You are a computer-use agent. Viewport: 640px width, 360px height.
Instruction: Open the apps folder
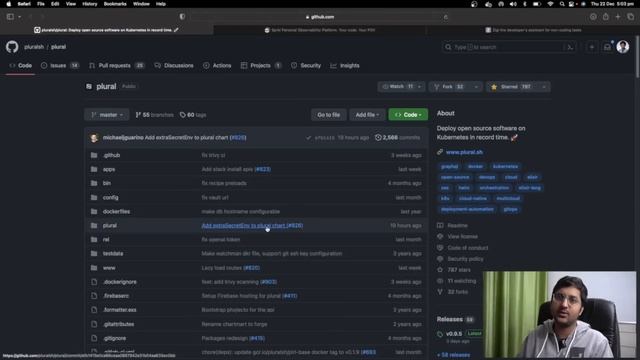tap(109, 169)
